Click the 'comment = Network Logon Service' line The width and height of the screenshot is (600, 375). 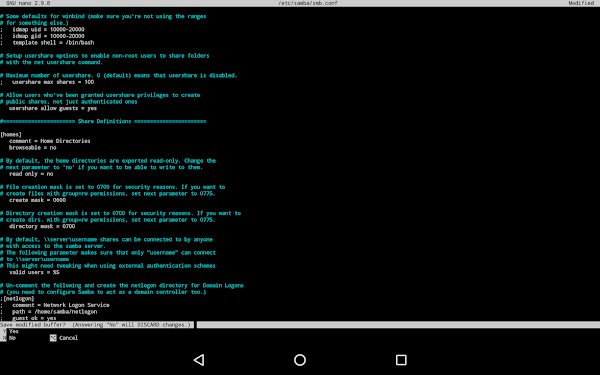[x=55, y=305]
